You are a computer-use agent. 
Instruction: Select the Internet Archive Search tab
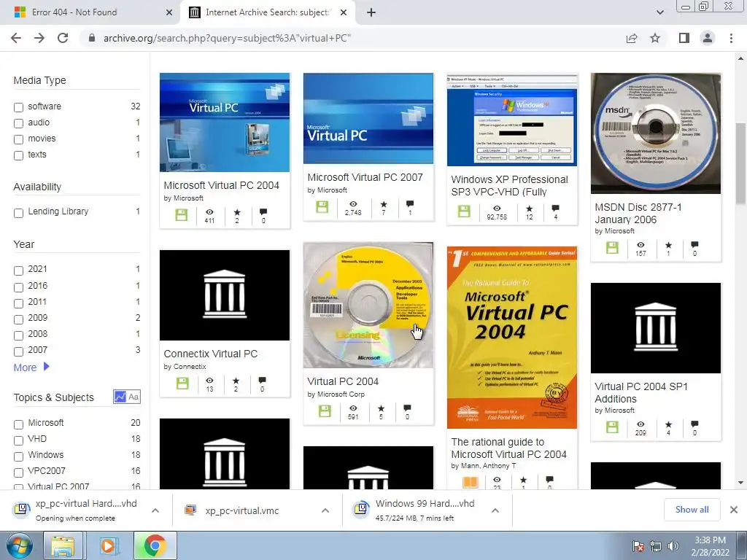[268, 12]
